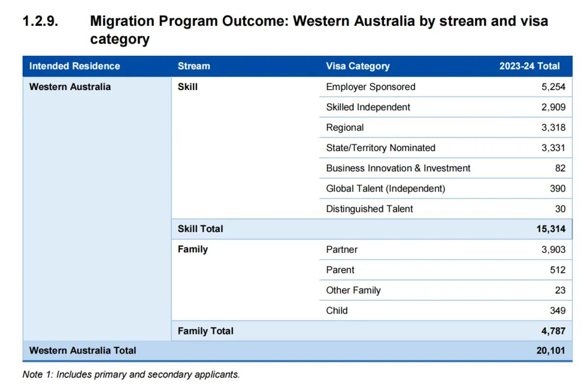Select the value 3,318
588x387 pixels.
pos(553,128)
